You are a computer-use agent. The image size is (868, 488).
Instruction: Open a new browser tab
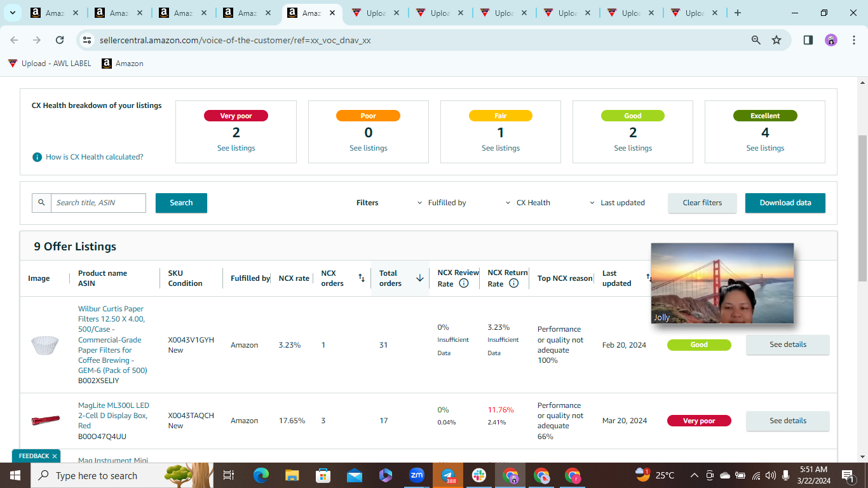click(737, 13)
